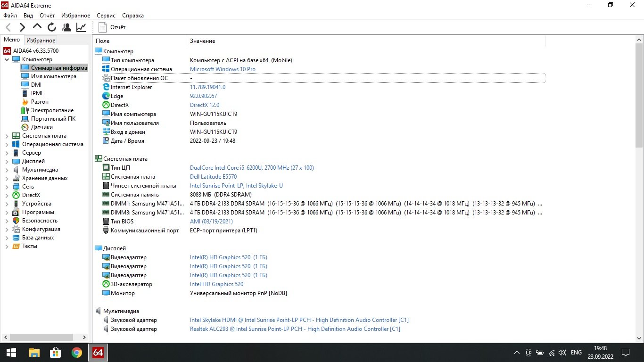The image size is (644, 362).
Task: Open the chart graph toolbar icon
Action: point(81,27)
